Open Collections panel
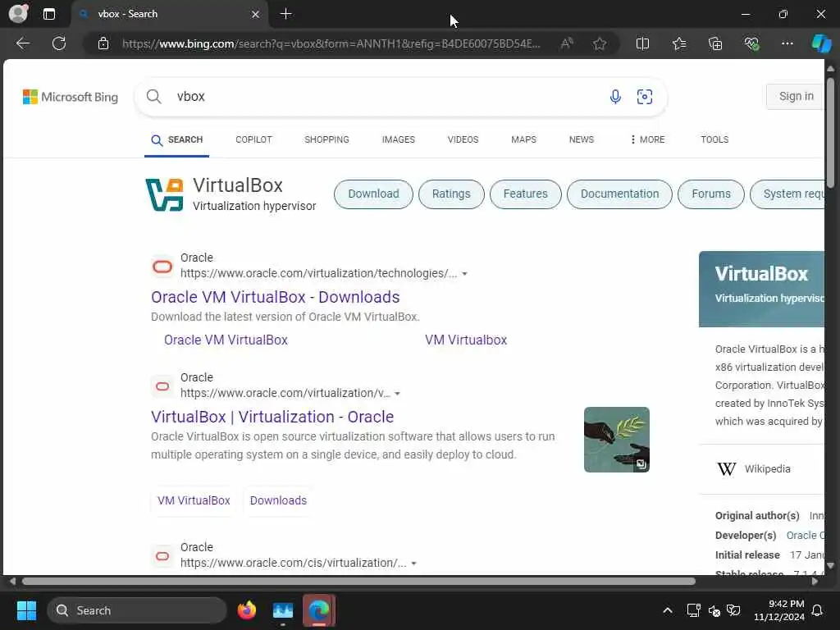The image size is (840, 630). tap(715, 43)
